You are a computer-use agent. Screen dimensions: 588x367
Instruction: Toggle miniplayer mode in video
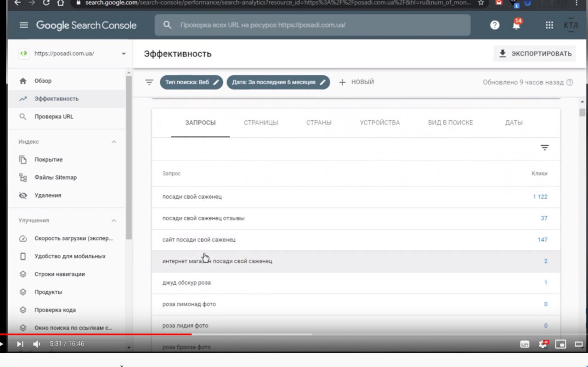click(x=560, y=344)
